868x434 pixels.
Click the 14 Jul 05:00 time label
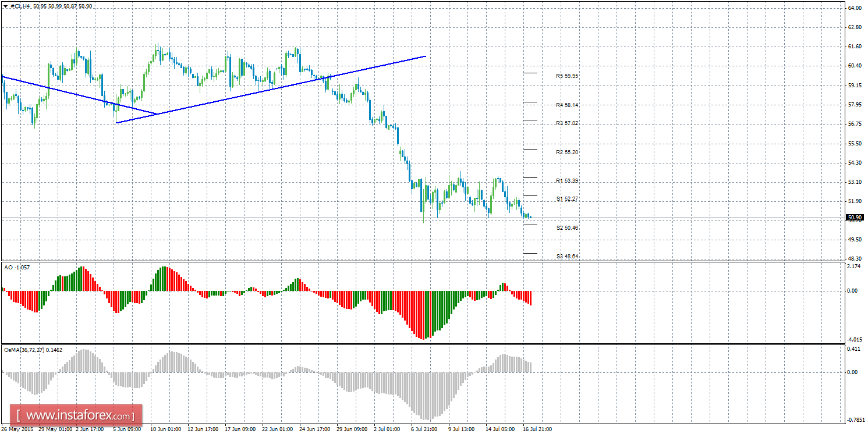pos(500,429)
